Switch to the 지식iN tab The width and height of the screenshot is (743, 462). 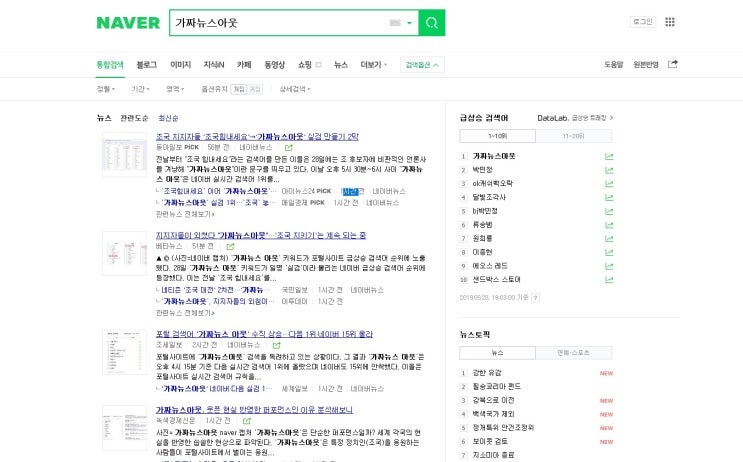[x=214, y=65]
